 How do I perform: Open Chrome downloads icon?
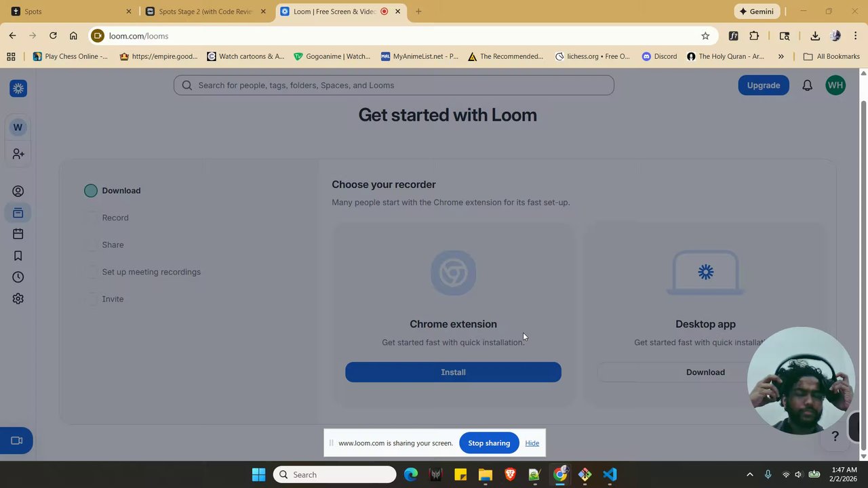(815, 36)
